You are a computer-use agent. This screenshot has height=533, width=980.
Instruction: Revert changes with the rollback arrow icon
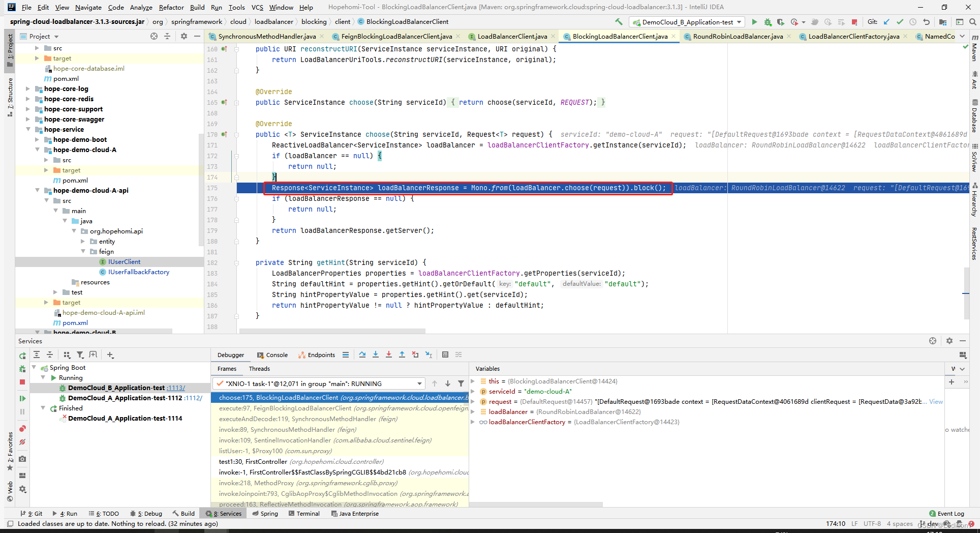[x=926, y=22]
